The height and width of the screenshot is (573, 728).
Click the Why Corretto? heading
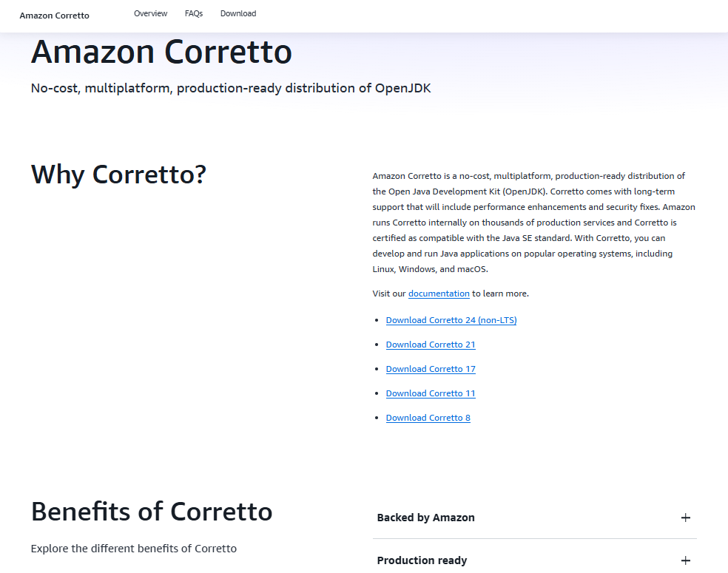pos(118,174)
